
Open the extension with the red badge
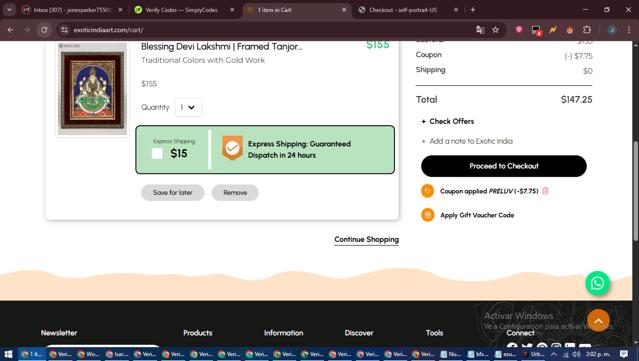click(x=536, y=30)
